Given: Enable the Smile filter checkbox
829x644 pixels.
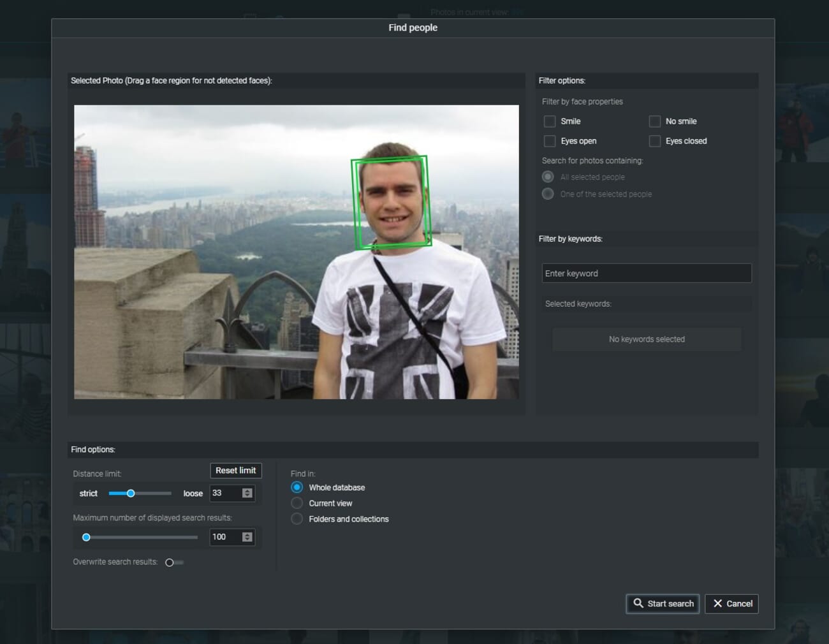Looking at the screenshot, I should [550, 121].
